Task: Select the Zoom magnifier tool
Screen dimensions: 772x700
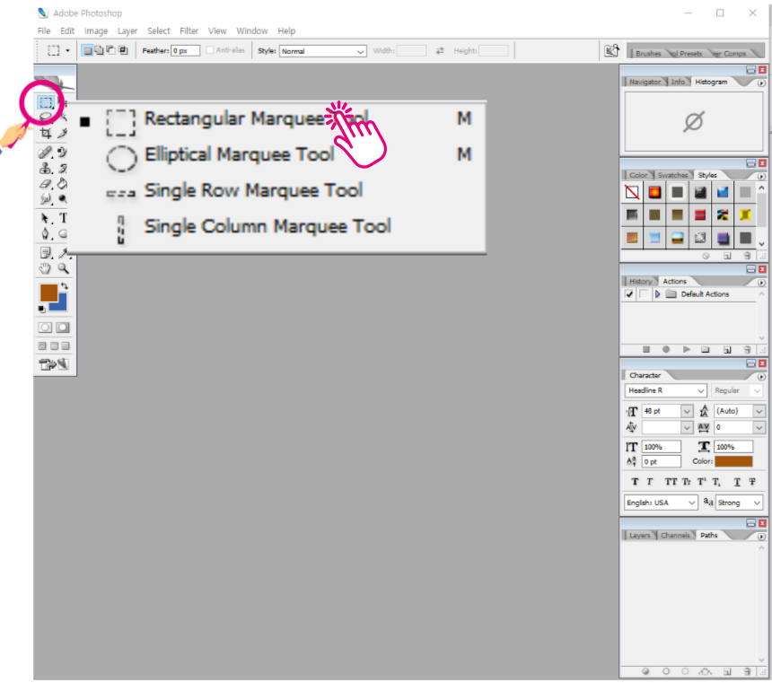Action: pos(63,268)
